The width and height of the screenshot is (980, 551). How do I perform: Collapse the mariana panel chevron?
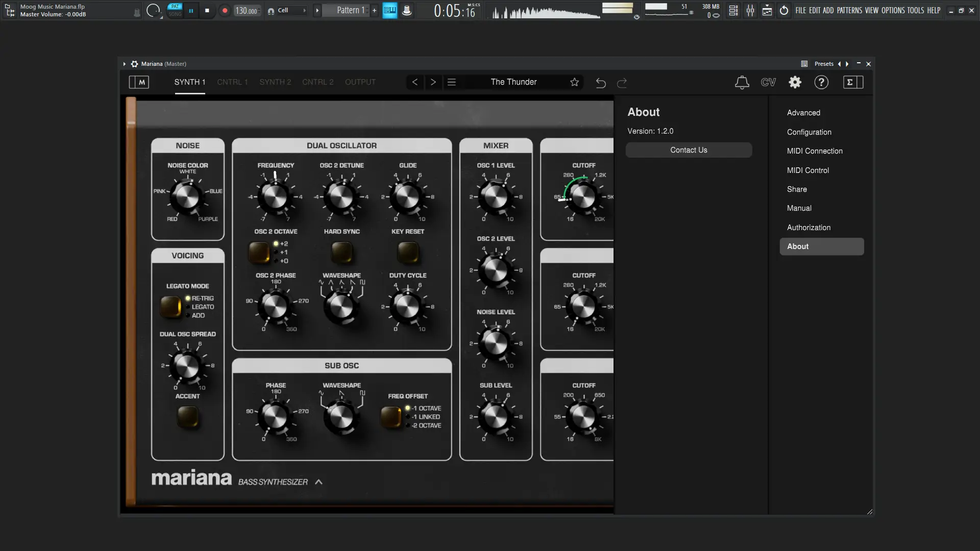tap(318, 482)
